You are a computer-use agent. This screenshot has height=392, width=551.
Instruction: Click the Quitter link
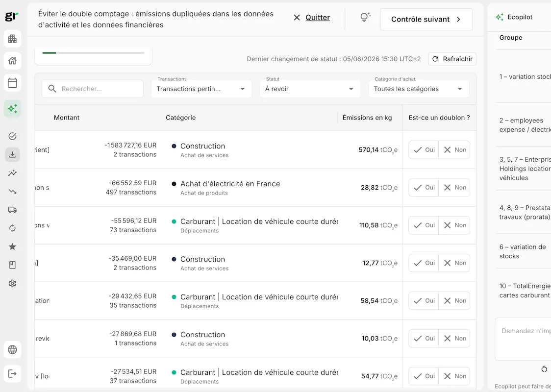pos(318,18)
